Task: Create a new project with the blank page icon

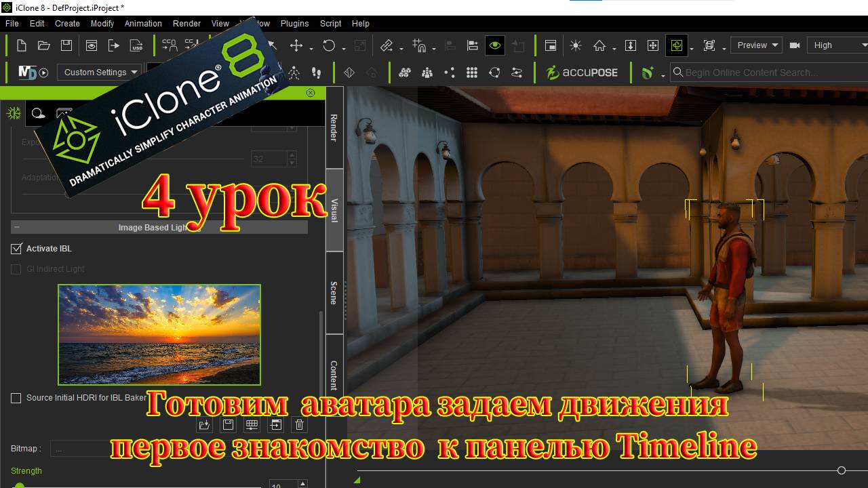Action: pyautogui.click(x=22, y=45)
